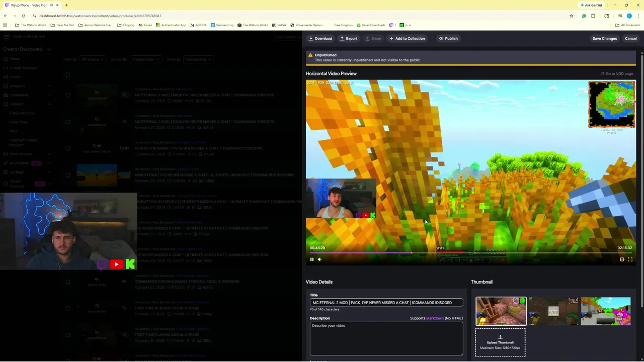Screen dimensions: 644x362
Task: Open the All Bookmarks folder
Action: (627, 25)
